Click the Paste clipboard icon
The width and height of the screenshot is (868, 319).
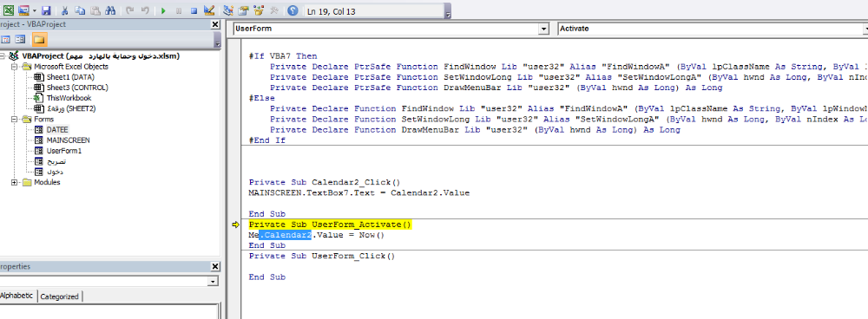[95, 10]
